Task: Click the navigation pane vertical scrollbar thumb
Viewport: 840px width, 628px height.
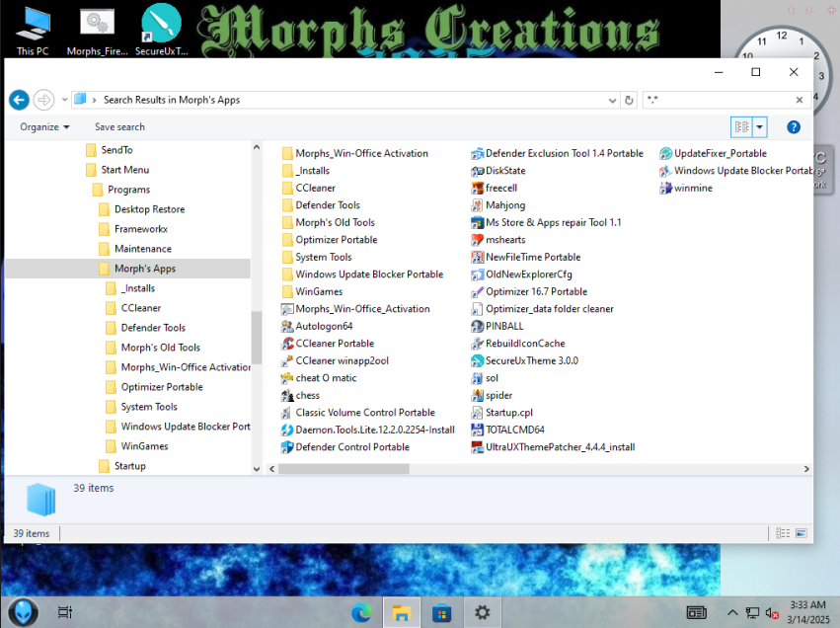Action: coord(256,337)
